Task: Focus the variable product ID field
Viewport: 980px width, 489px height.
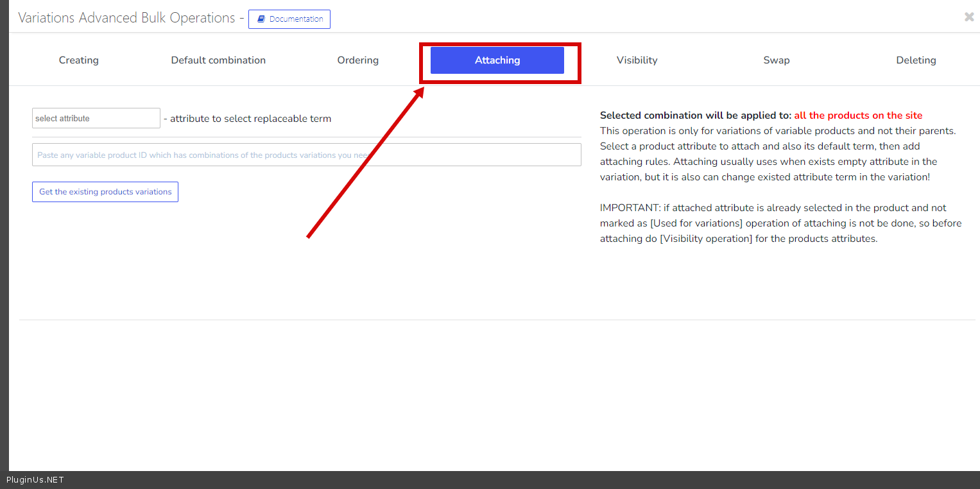Action: (x=306, y=155)
